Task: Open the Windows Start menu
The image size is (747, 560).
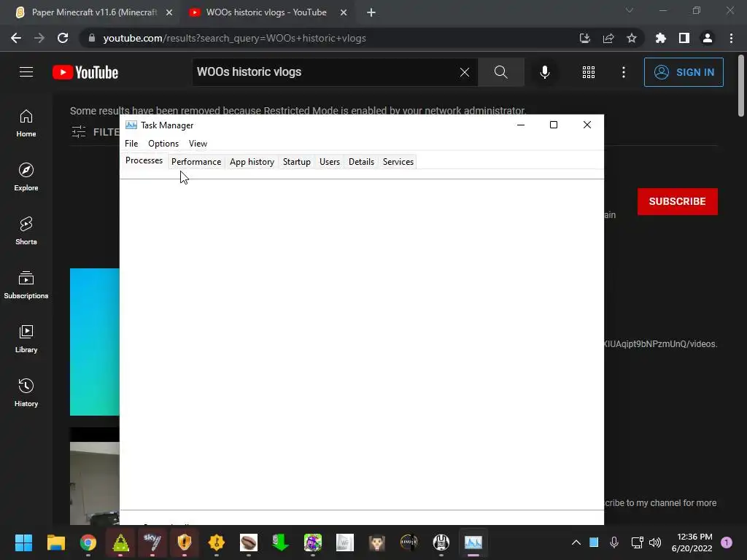Action: [23, 542]
